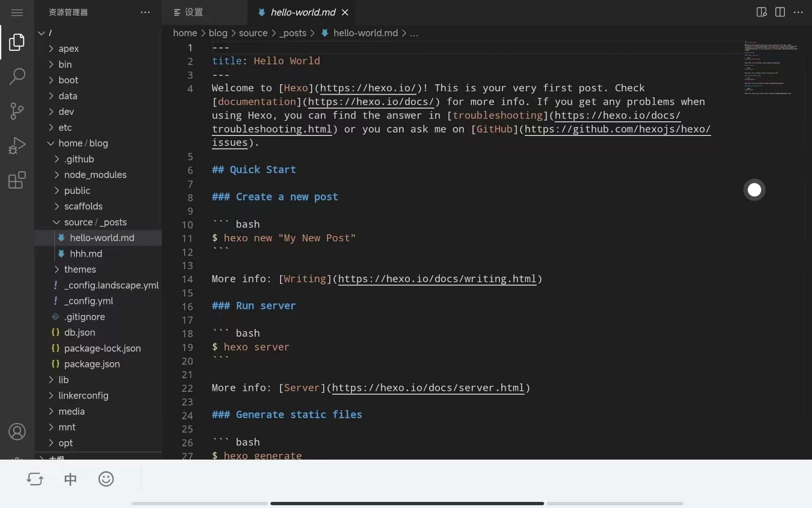Open the Accounts icon in activity bar

(x=17, y=431)
